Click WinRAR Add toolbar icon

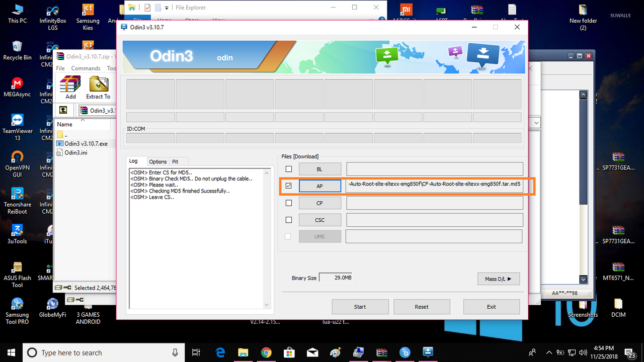[x=70, y=88]
